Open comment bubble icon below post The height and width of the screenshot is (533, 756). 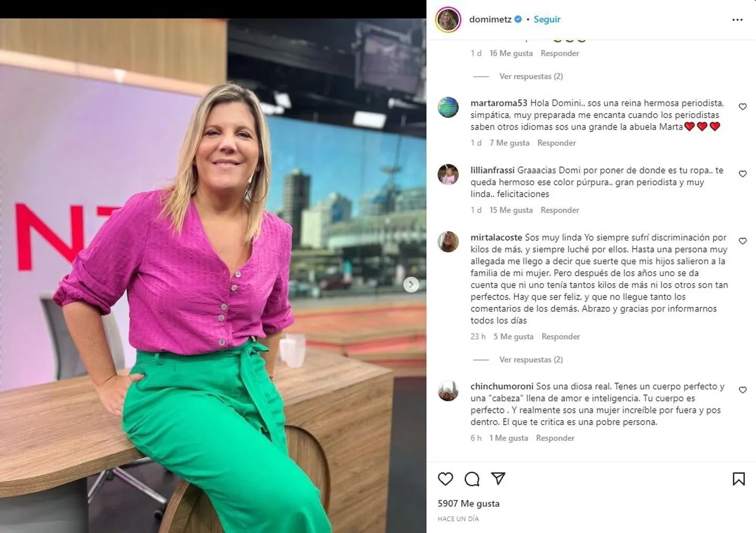pos(472,478)
